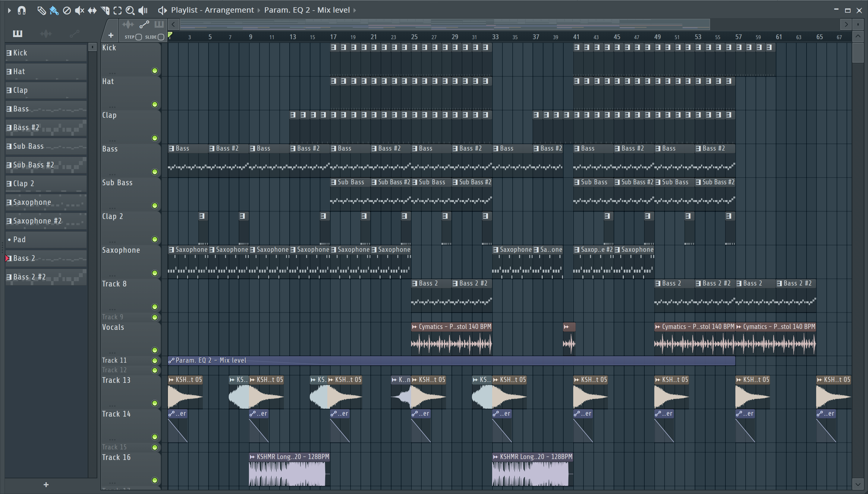Mute the Kick track
The height and width of the screenshot is (494, 868).
(154, 70)
